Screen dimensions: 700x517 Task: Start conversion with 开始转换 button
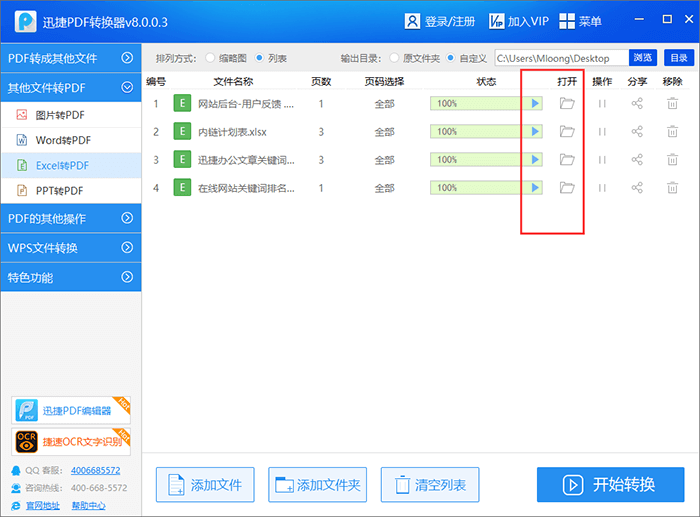(x=610, y=484)
